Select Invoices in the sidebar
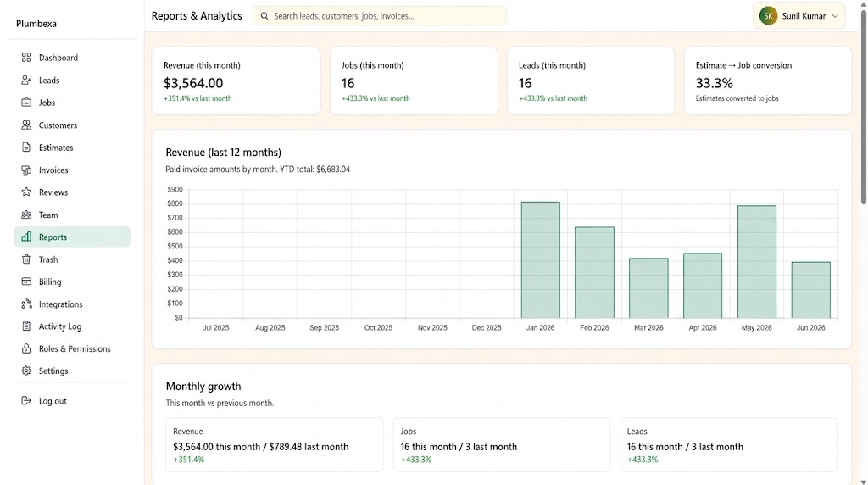 pos(53,170)
